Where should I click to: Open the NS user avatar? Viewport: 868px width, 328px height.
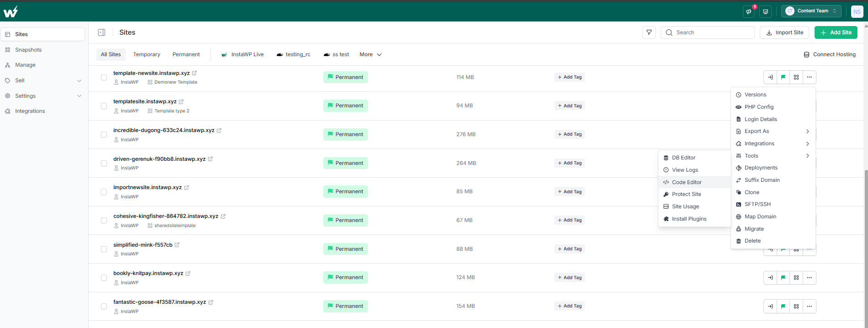(857, 12)
